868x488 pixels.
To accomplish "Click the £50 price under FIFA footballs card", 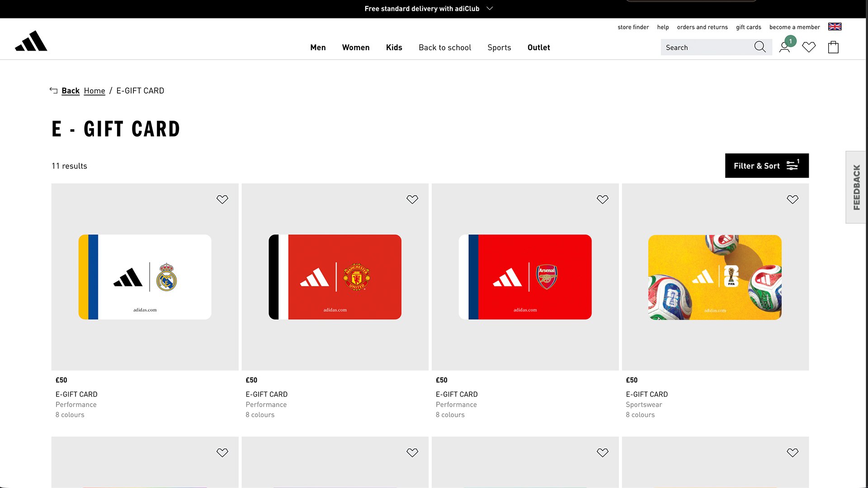I will tap(632, 380).
